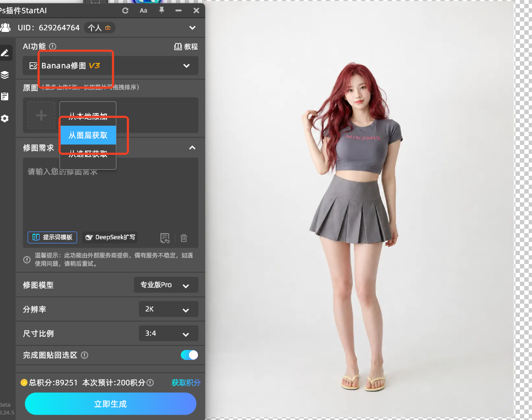Choose 从本地添加 from the popup menu
This screenshot has height=420, width=532.
(x=88, y=116)
